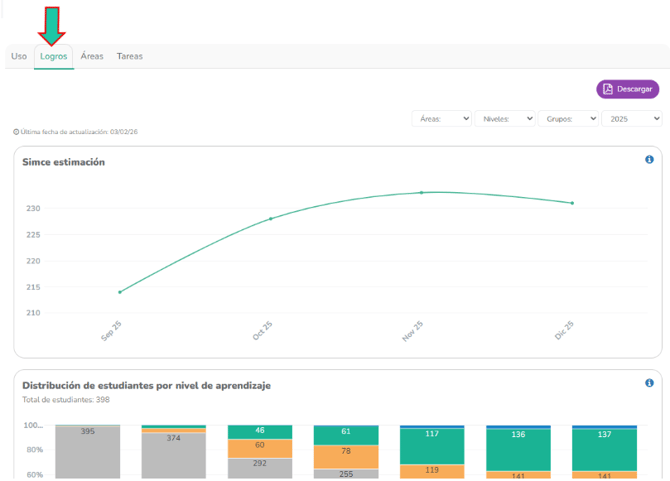The height and width of the screenshot is (481, 670).
Task: Expand the Áreas filter dropdown
Action: pyautogui.click(x=442, y=118)
